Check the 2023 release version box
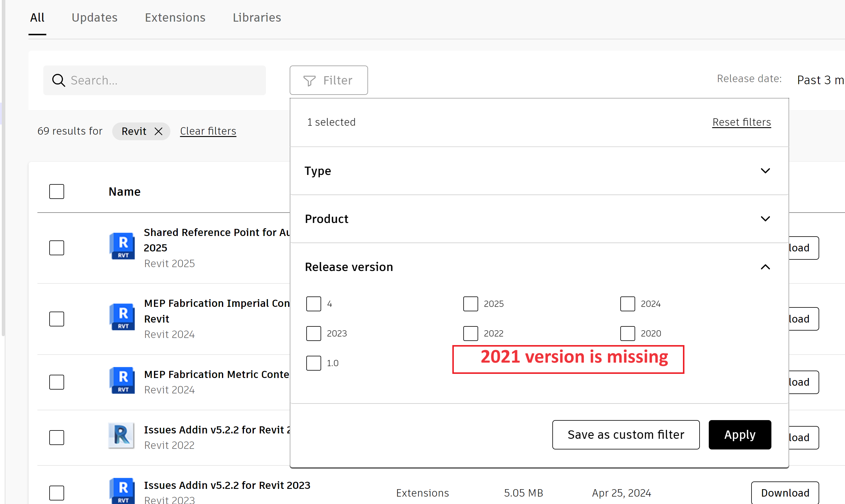This screenshot has height=504, width=845. [313, 334]
